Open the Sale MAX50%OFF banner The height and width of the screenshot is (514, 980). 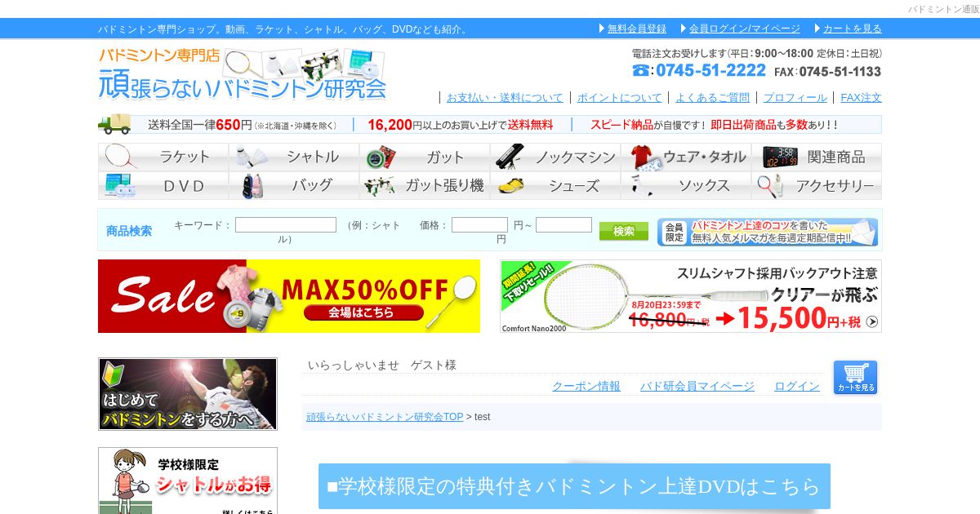pos(289,296)
